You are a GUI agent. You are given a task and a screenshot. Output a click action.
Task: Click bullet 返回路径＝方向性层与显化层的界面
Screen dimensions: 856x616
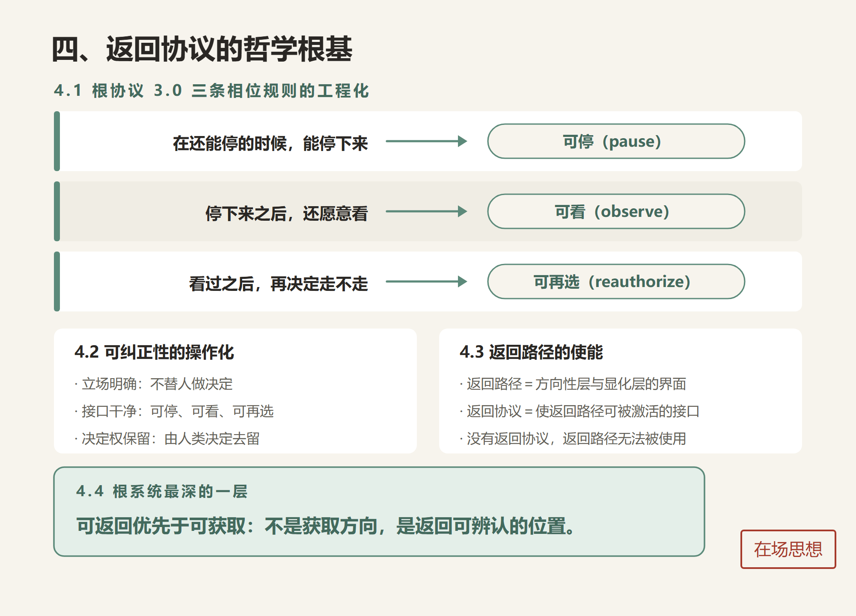tap(573, 384)
